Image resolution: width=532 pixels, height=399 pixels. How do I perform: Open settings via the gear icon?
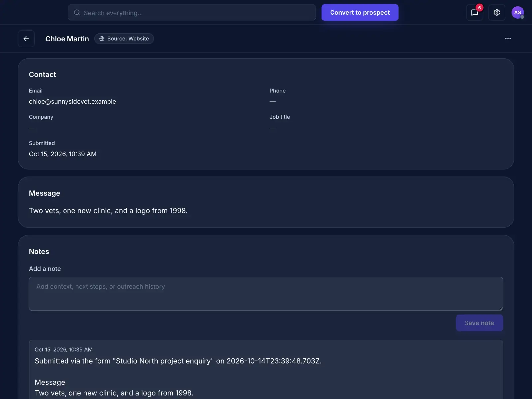[497, 13]
